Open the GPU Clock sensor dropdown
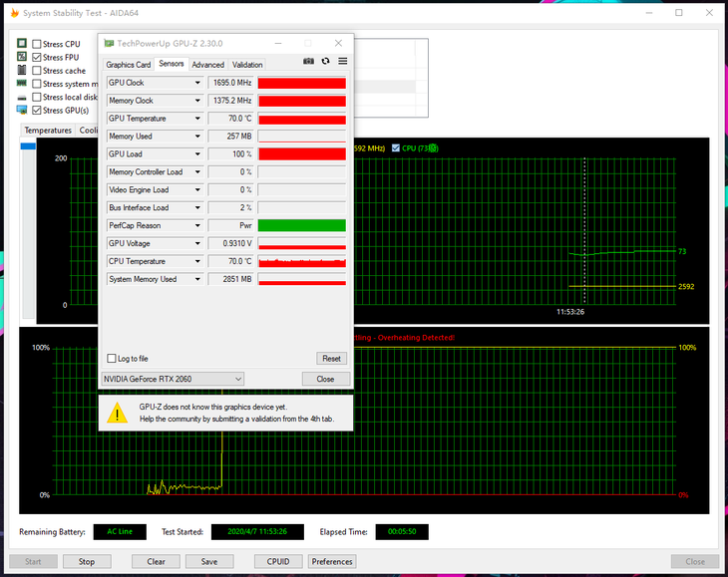 click(197, 83)
